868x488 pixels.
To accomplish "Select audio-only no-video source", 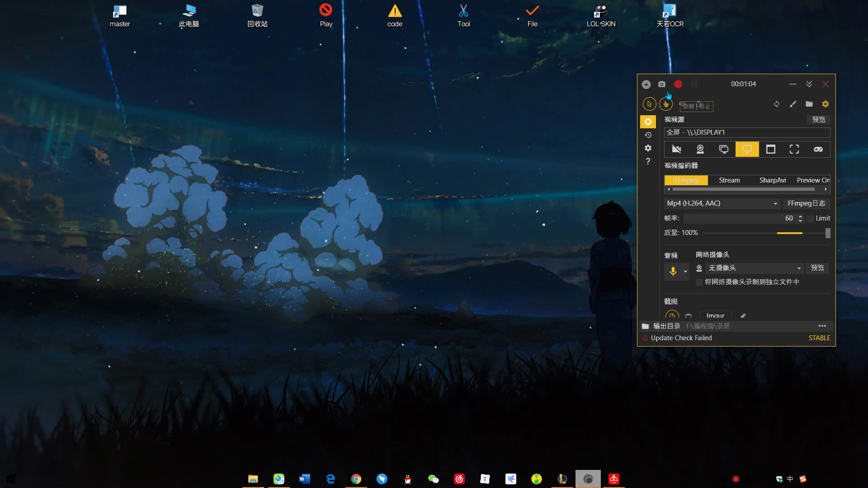I will pos(676,149).
